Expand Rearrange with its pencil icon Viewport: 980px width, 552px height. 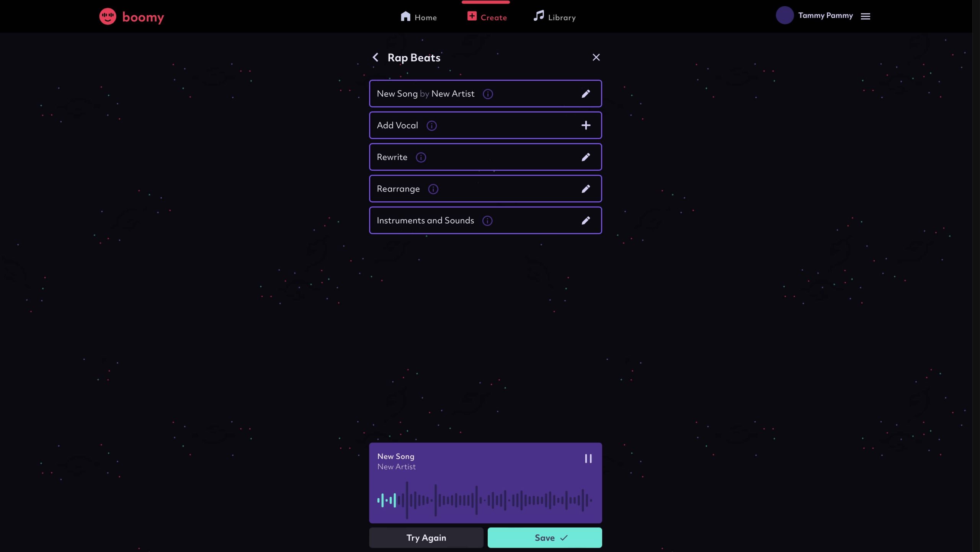pyautogui.click(x=586, y=189)
